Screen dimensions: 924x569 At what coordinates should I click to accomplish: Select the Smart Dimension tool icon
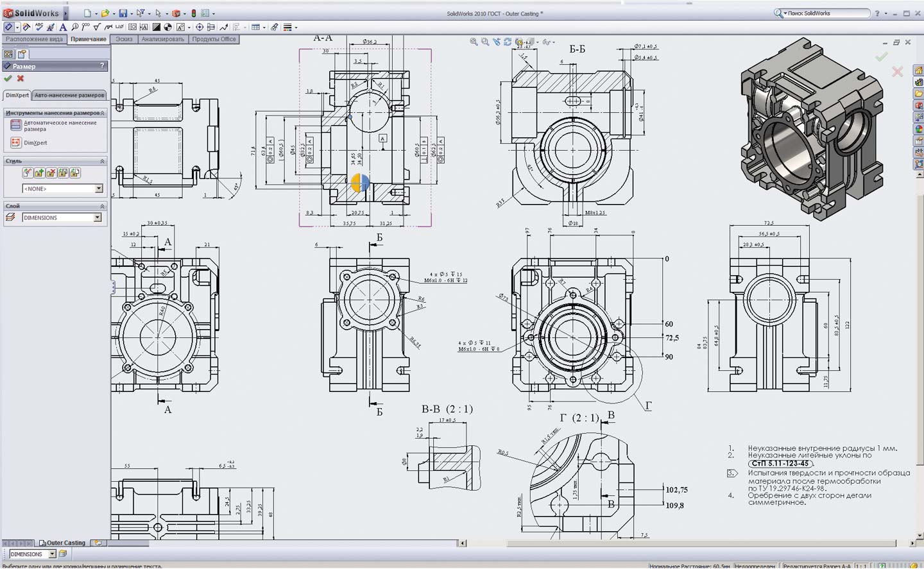tap(8, 27)
